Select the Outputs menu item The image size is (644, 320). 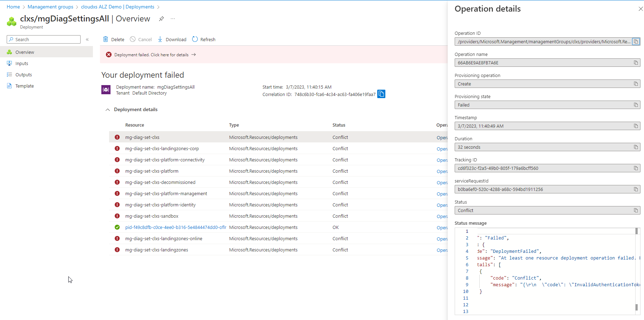[24, 74]
